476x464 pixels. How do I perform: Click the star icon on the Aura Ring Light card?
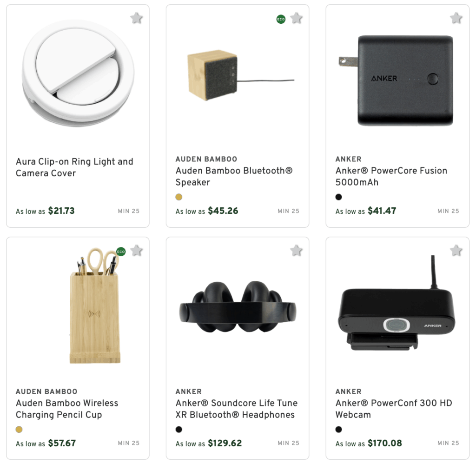[136, 18]
